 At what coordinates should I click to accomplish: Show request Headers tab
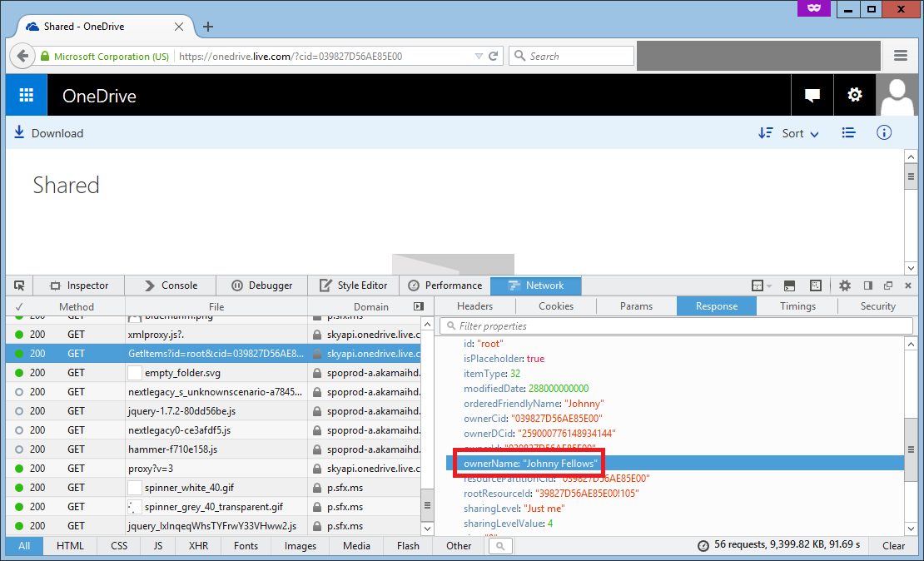[x=475, y=305]
